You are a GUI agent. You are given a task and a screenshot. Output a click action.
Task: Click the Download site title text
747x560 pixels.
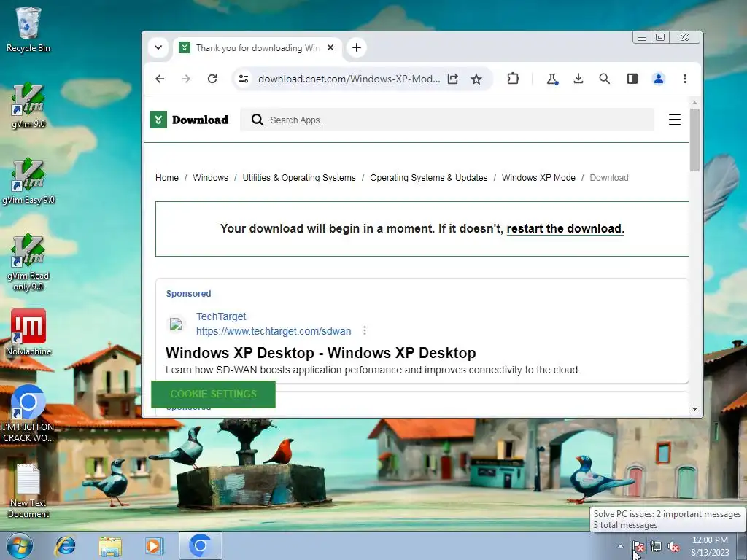(x=200, y=120)
